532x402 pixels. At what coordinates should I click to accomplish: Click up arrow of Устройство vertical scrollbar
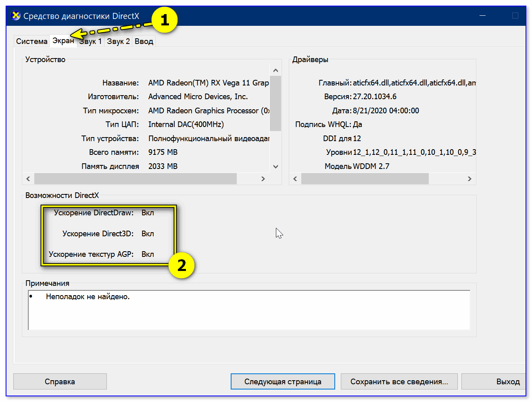275,71
